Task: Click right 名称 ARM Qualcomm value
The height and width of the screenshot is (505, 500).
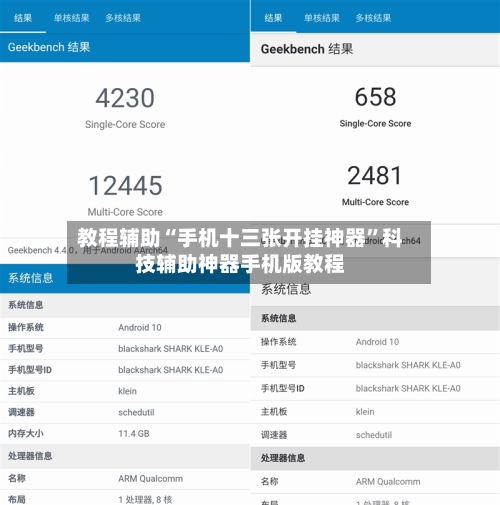Action: coord(388,482)
